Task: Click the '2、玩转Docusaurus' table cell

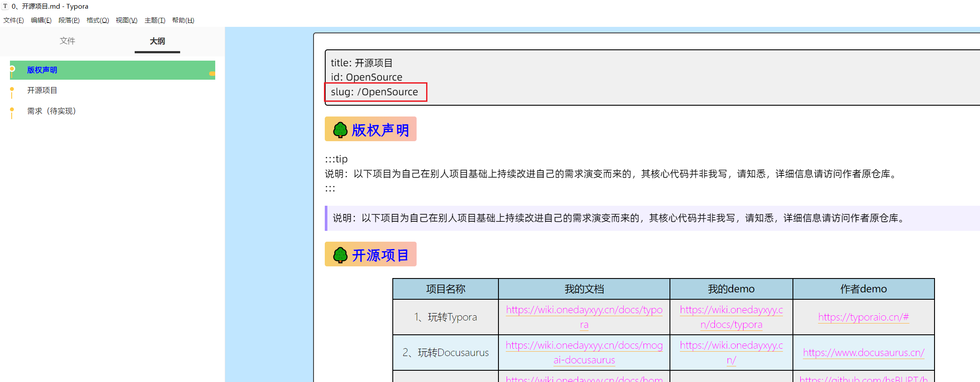Action: click(x=446, y=353)
